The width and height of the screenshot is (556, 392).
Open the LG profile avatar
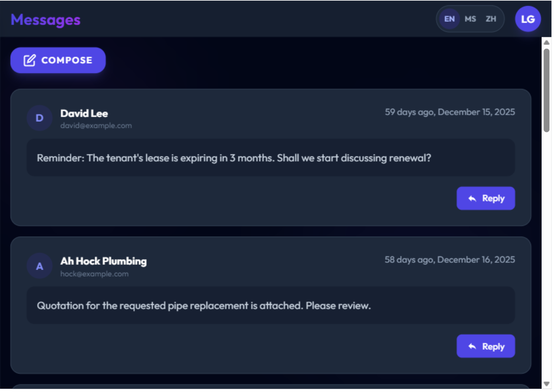tap(528, 19)
